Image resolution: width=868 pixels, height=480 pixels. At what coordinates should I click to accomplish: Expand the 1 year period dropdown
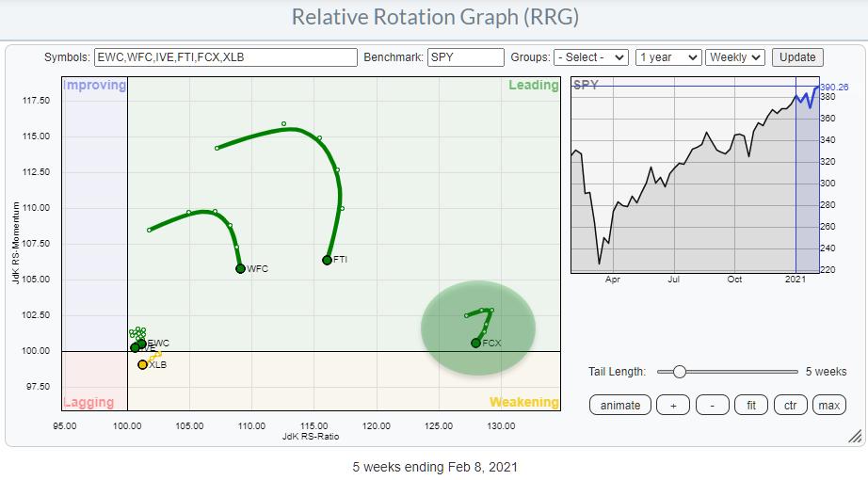coord(668,57)
